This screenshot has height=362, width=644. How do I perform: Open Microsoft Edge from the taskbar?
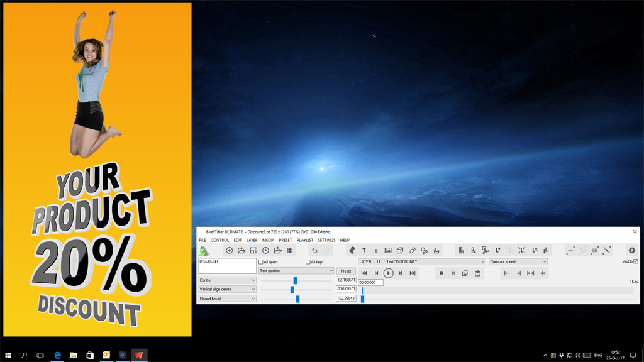coord(57,355)
